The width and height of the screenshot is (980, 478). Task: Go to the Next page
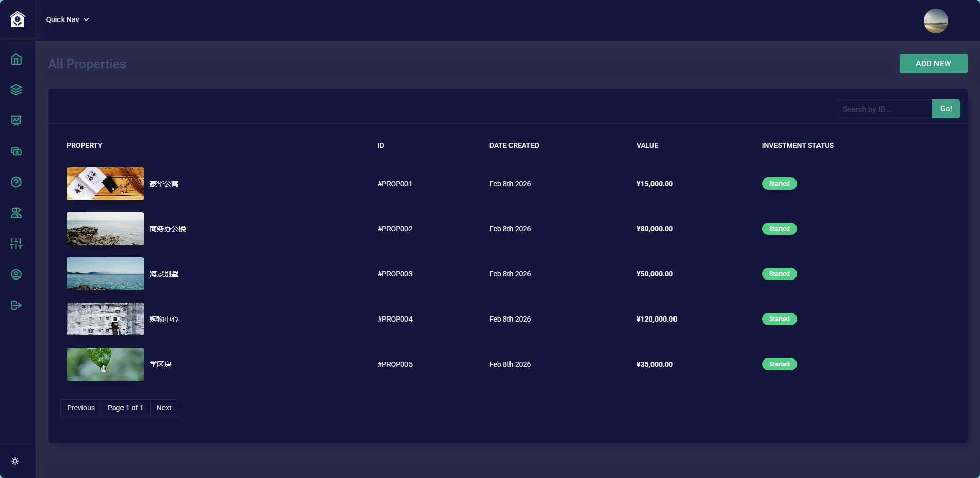point(164,408)
